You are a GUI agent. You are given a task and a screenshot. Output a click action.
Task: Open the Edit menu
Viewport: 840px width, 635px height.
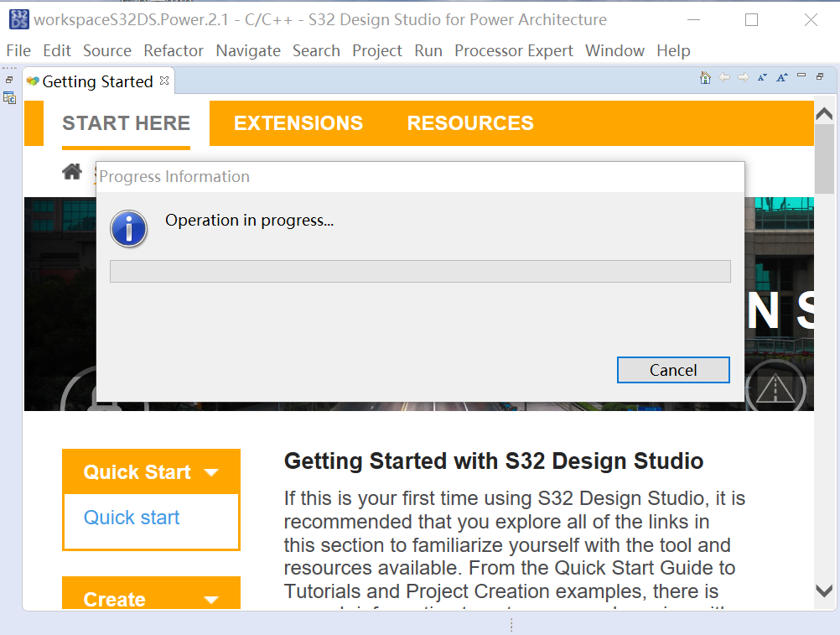point(57,50)
